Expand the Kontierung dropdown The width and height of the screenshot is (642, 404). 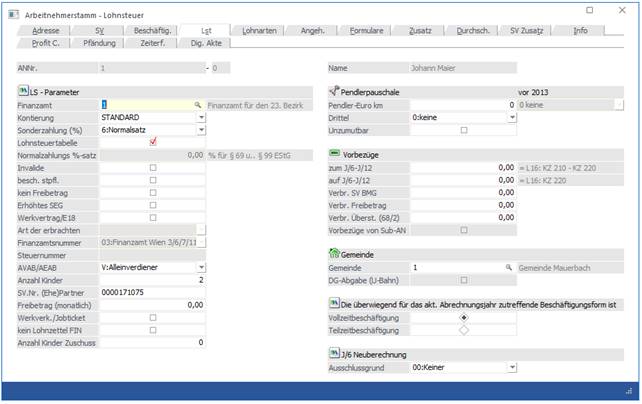click(201, 117)
